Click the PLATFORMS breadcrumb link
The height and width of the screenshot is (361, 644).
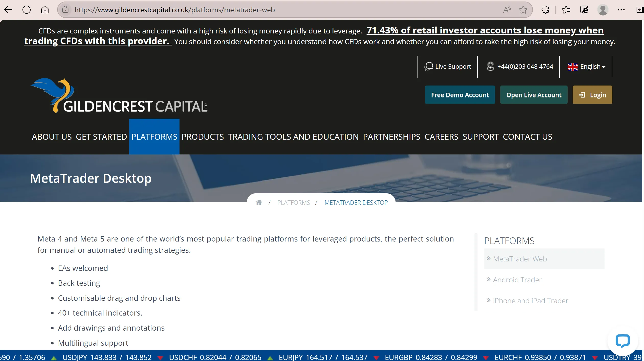click(x=294, y=202)
